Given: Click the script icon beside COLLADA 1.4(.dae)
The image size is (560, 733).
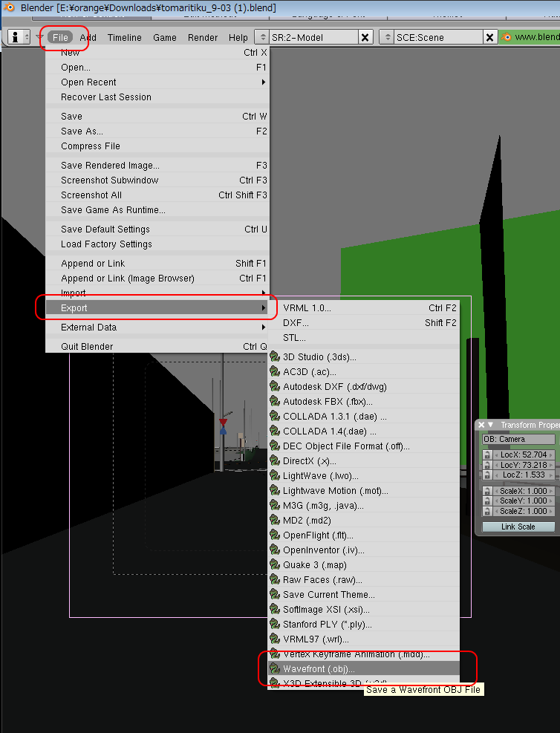Looking at the screenshot, I should click(275, 431).
